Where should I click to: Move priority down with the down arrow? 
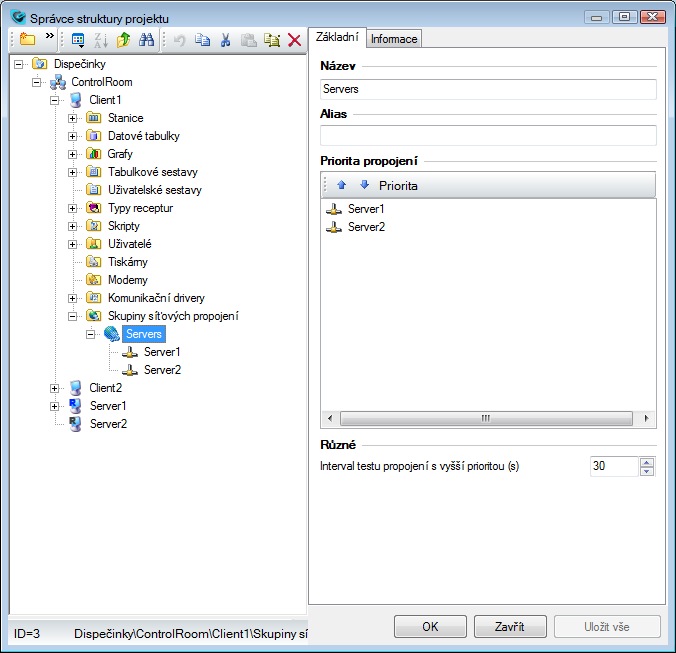[364, 185]
